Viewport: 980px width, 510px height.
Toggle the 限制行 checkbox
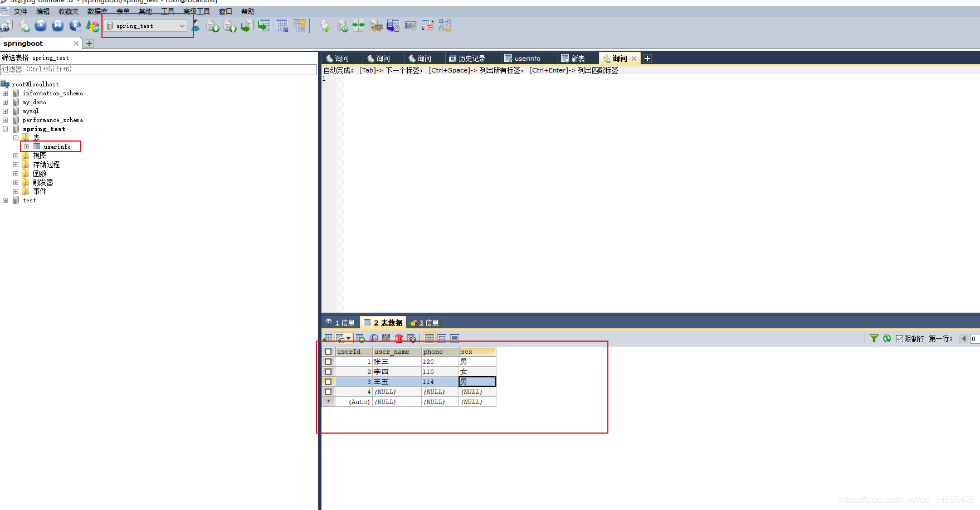(x=899, y=338)
